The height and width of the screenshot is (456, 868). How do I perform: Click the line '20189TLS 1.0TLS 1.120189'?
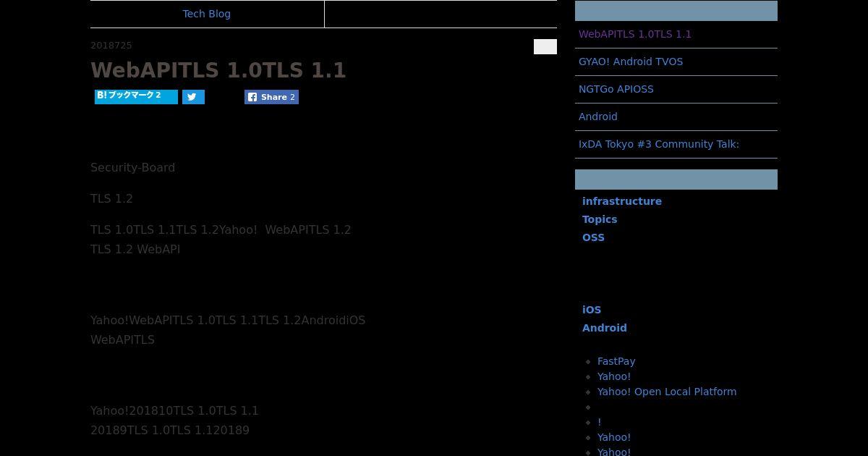point(170,430)
